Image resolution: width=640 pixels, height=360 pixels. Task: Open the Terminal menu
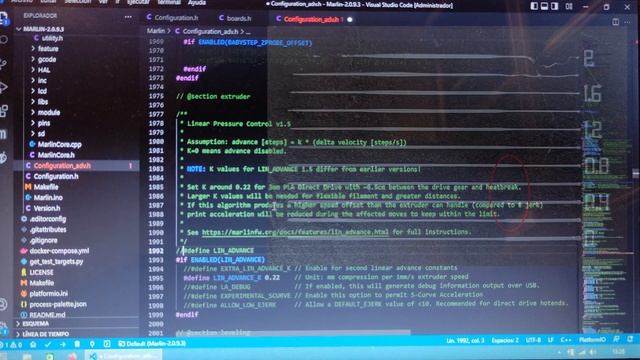click(x=169, y=2)
